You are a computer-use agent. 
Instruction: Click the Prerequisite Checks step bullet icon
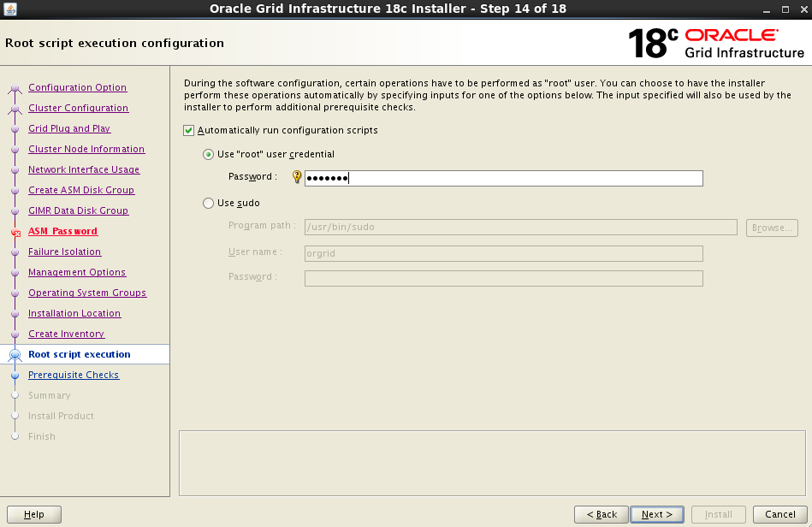coord(15,376)
